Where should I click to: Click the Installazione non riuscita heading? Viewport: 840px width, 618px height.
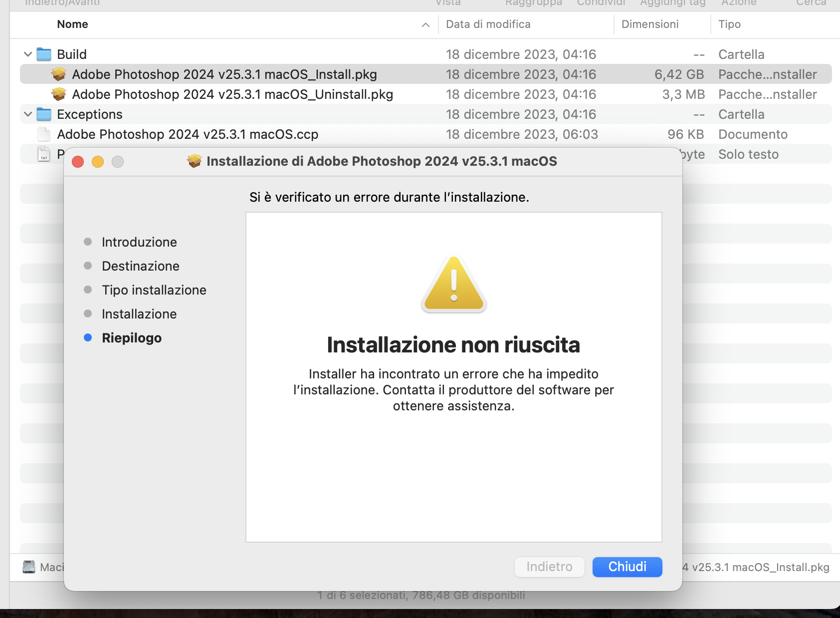click(453, 345)
